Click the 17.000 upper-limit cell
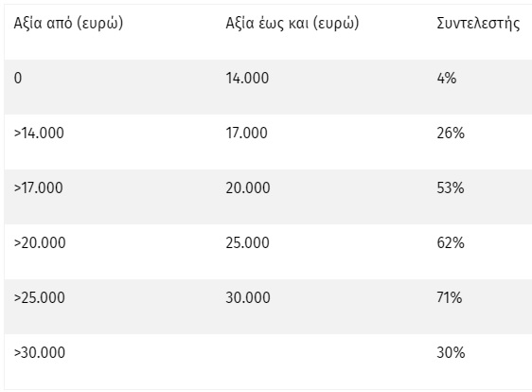Viewport: 532px width, 392px height. 247,134
